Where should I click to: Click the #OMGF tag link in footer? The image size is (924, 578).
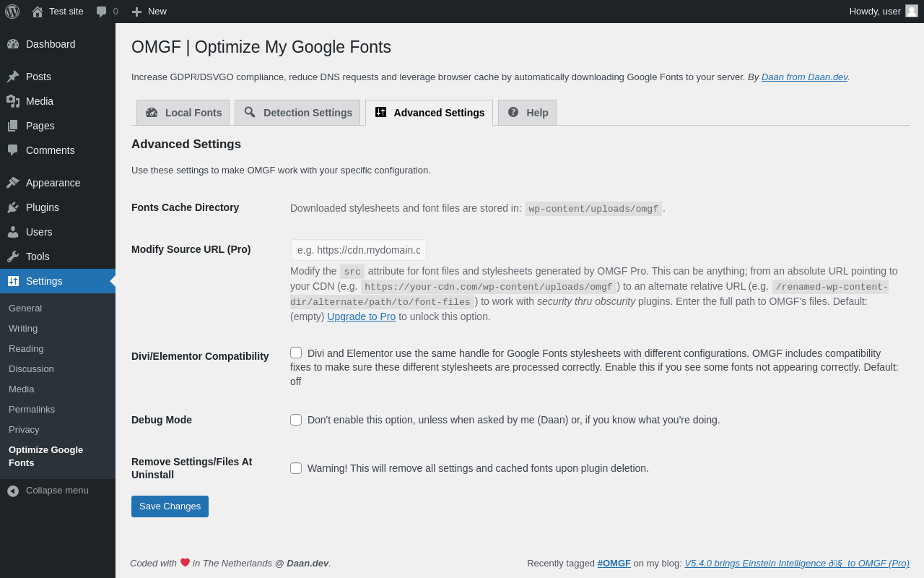coord(614,564)
